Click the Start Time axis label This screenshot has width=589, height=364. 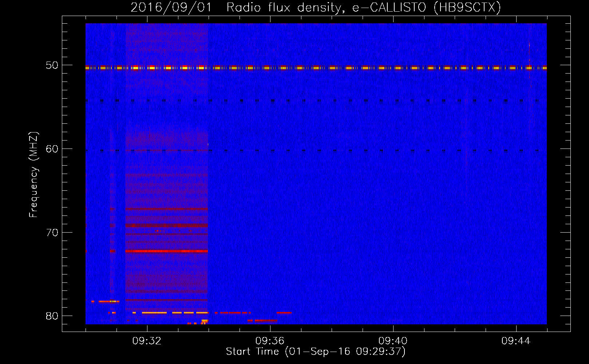(316, 352)
